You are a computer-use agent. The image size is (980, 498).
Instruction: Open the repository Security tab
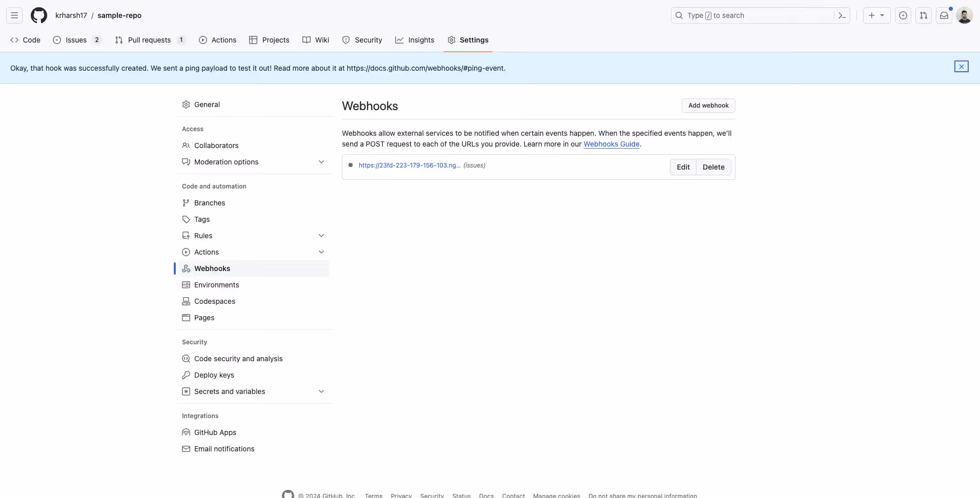point(362,40)
